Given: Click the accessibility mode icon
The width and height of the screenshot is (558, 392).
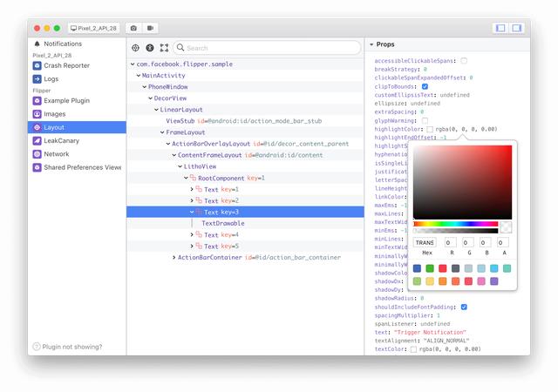Looking at the screenshot, I should point(150,48).
